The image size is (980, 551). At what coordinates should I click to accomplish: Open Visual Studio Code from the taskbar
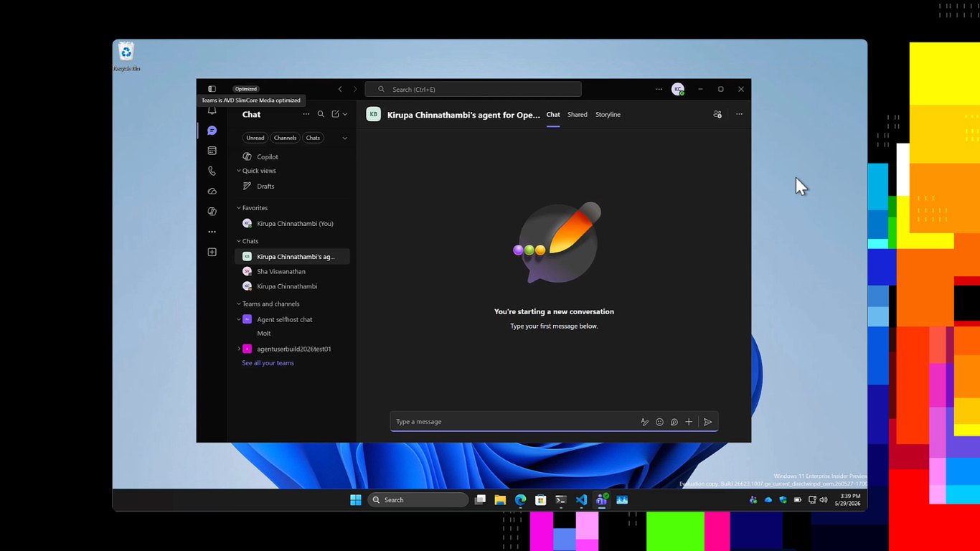581,500
